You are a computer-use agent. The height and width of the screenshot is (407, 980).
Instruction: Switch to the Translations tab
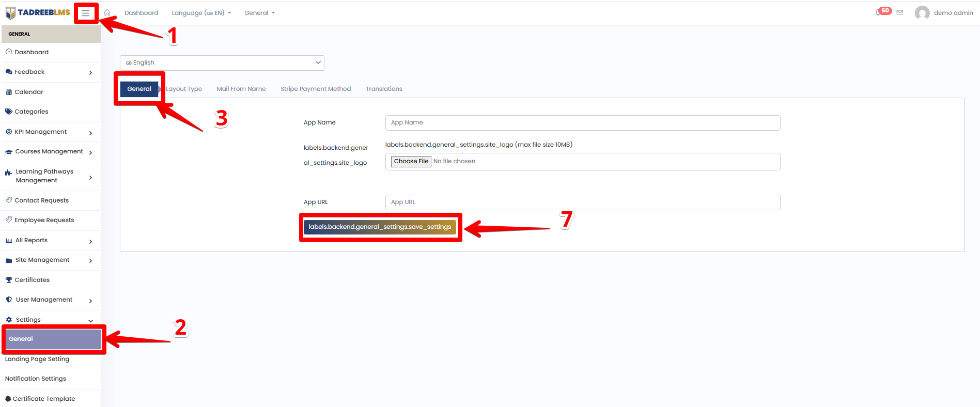pos(384,89)
